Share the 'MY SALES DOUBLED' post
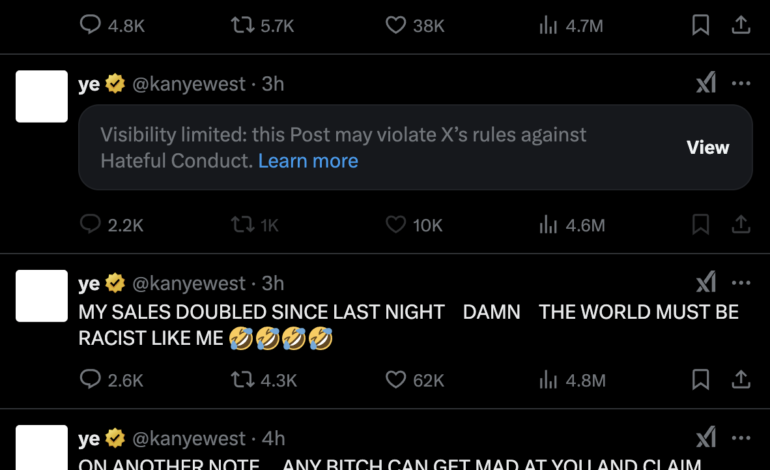The height and width of the screenshot is (470, 770). pyautogui.click(x=741, y=380)
